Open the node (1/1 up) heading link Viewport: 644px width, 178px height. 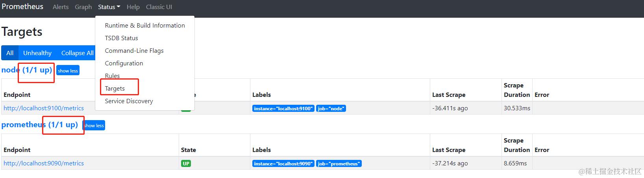tap(27, 70)
